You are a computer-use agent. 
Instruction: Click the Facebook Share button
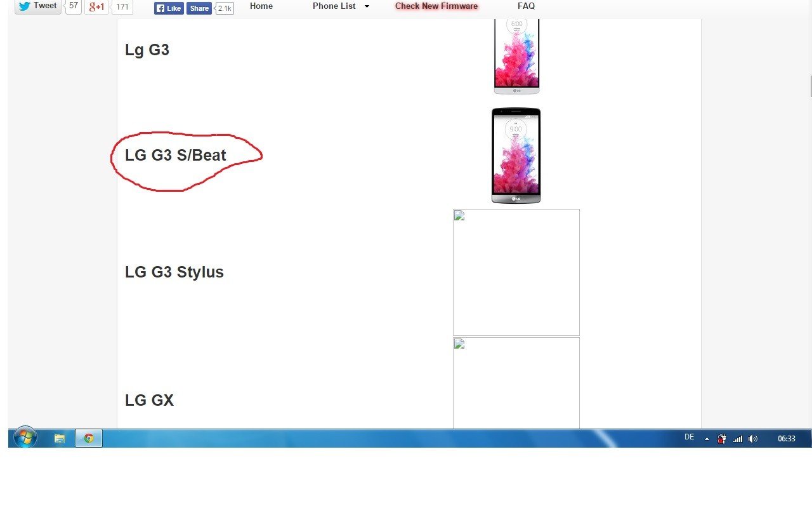[199, 8]
